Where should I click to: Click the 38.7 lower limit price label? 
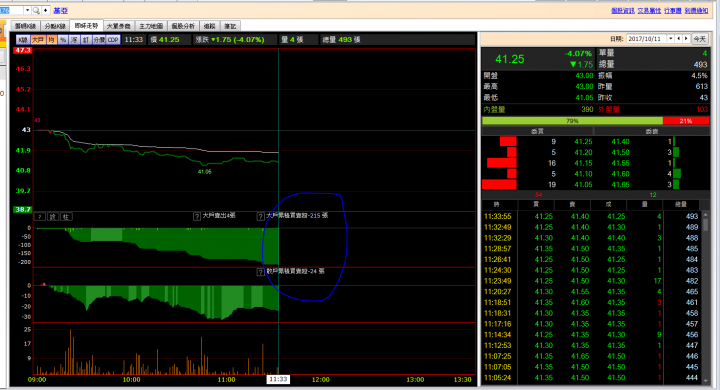click(x=22, y=209)
